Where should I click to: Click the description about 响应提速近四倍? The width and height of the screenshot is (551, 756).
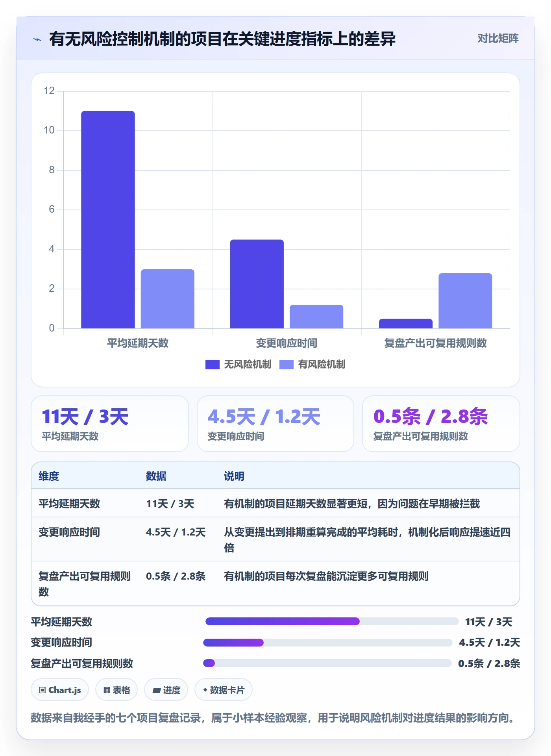pos(367,540)
